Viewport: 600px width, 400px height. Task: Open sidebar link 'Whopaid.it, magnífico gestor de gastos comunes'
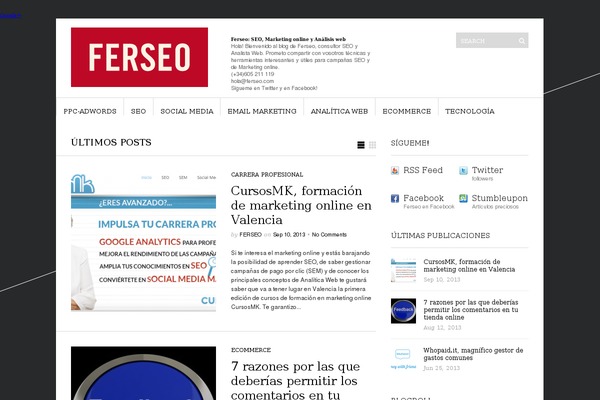pyautogui.click(x=473, y=354)
